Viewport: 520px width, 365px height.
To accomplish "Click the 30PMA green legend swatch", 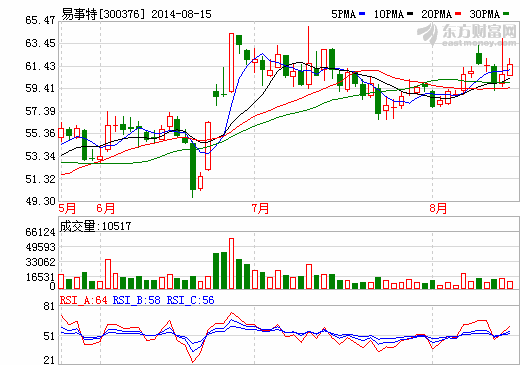I will 506,14.
